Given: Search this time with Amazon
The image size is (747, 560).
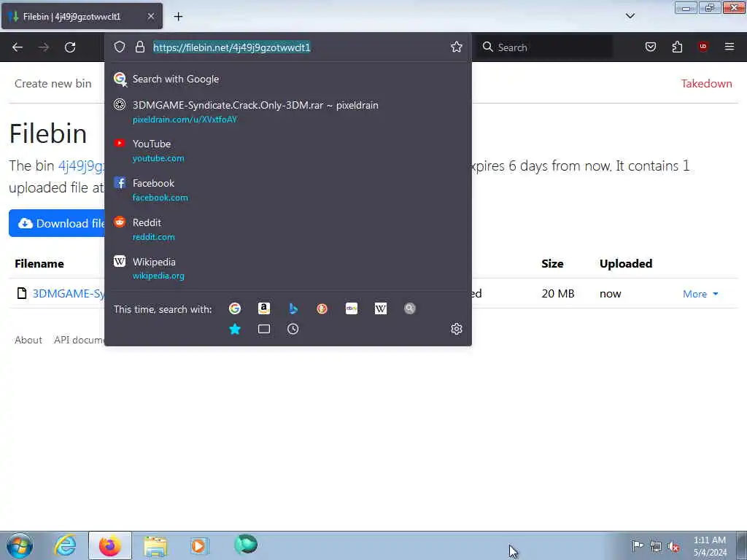Looking at the screenshot, I should [264, 308].
